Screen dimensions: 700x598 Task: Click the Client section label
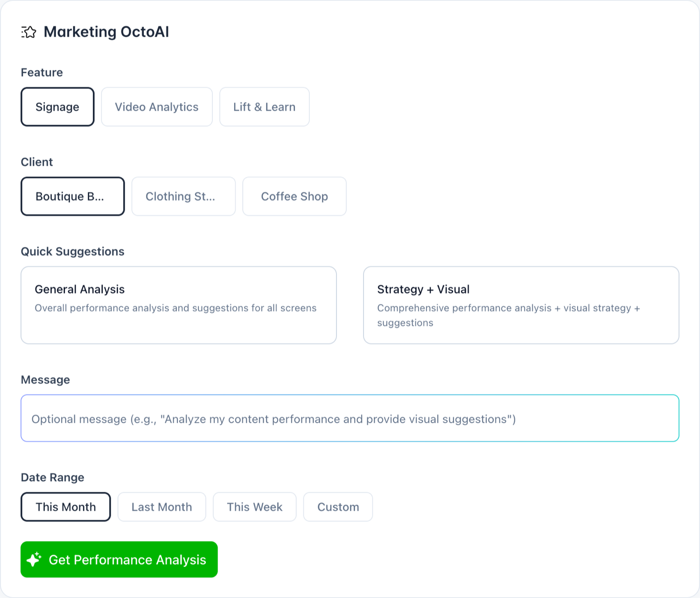coord(37,162)
